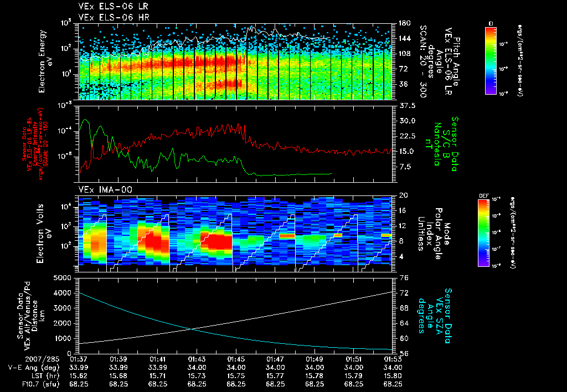This screenshot has height=392, width=567.
Task: Click the LST value 15.80
Action: [x=393, y=376]
